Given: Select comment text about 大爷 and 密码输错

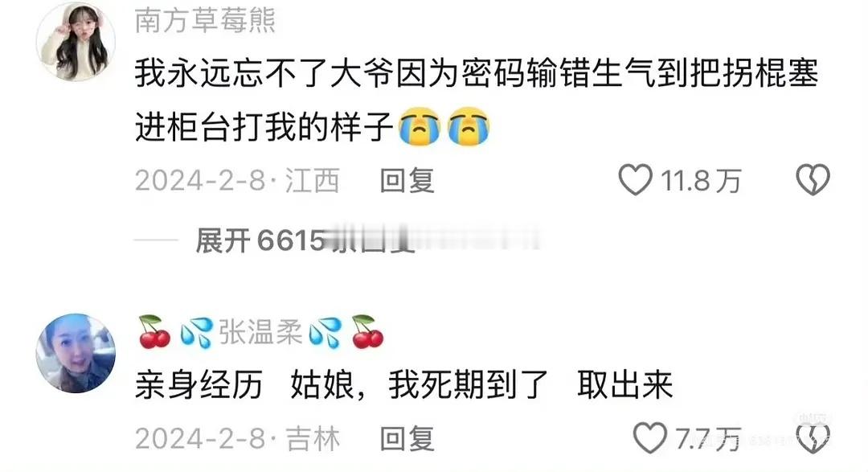Looking at the screenshot, I should coord(477,100).
